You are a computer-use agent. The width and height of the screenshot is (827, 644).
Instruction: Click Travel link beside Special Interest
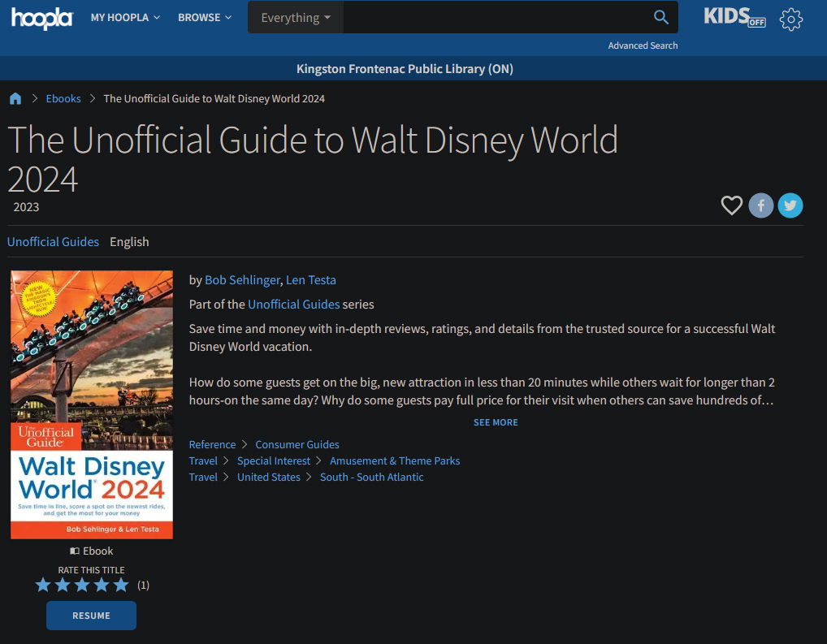coord(203,461)
